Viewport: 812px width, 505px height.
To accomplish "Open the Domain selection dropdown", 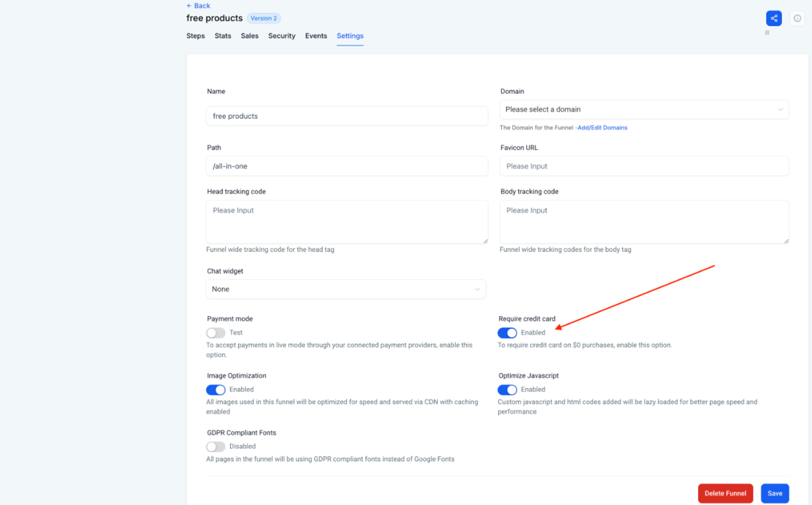I will [644, 110].
